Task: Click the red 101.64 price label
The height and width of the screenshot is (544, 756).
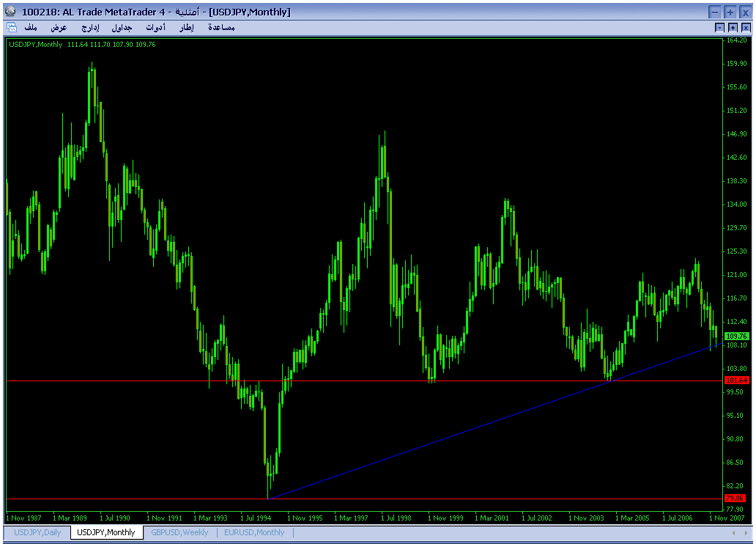Action: tap(735, 381)
